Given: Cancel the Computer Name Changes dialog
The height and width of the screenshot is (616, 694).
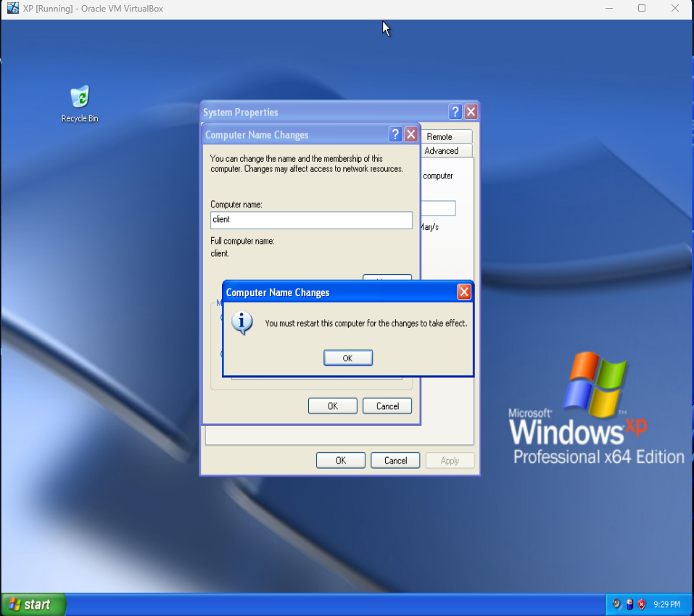Looking at the screenshot, I should pos(387,406).
